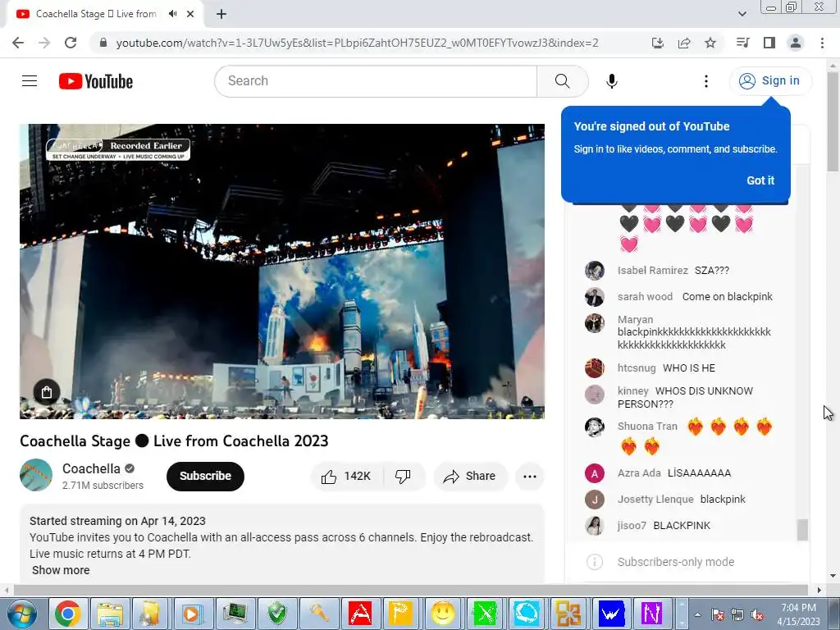Go forward in browser history
This screenshot has height=630, width=840.
(44, 43)
